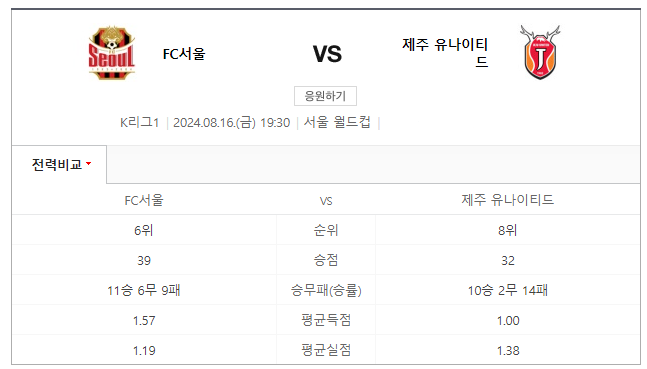Click the 응원하기 cheer button

tap(325, 96)
